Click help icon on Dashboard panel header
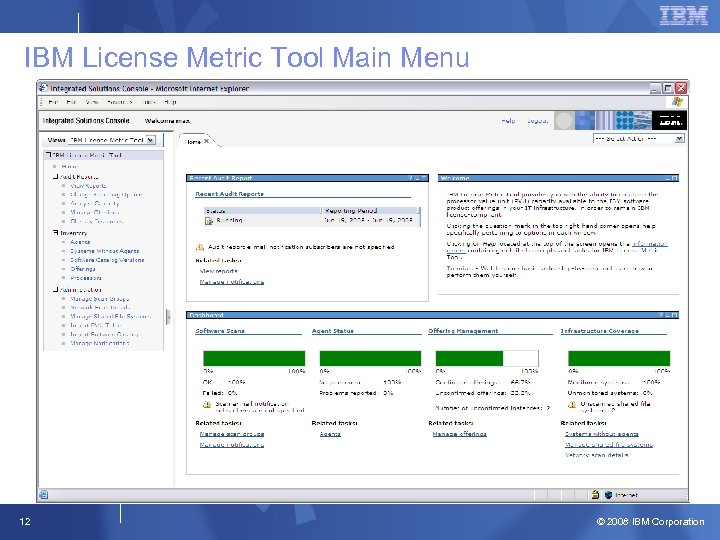 pos(661,315)
